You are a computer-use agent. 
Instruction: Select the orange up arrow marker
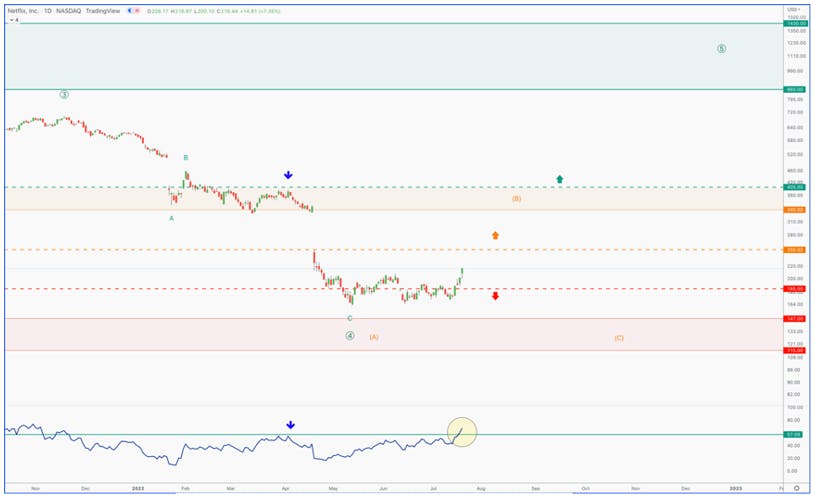(495, 235)
